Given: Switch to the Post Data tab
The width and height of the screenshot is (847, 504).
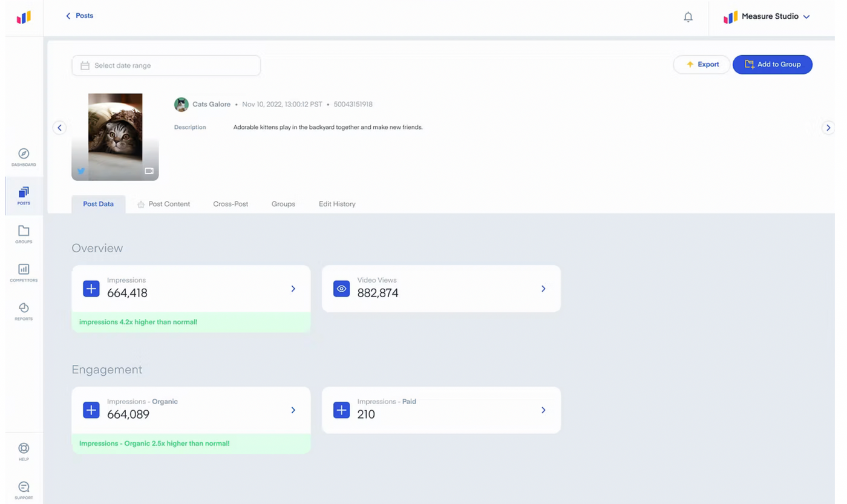Looking at the screenshot, I should coord(99,204).
